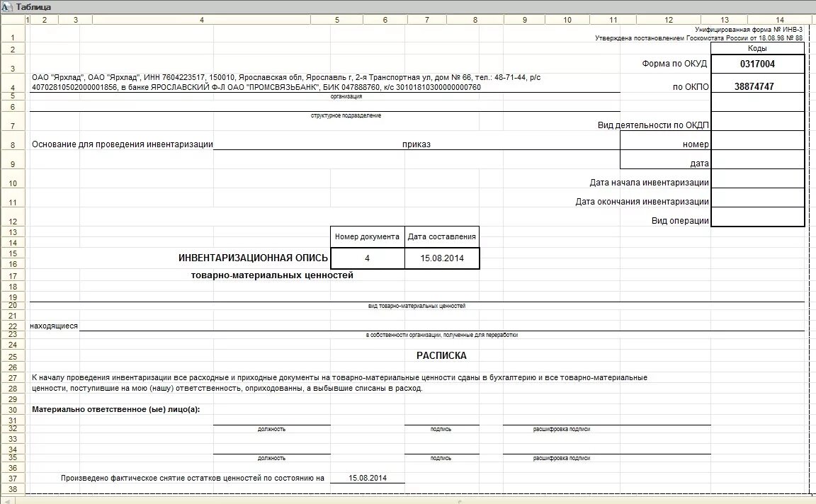This screenshot has height=504, width=816.
Task: Click Дата начала инвентаризации label
Action: click(649, 183)
